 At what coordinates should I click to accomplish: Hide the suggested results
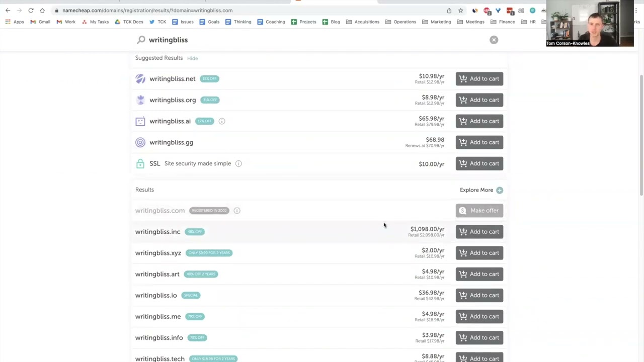(x=192, y=58)
